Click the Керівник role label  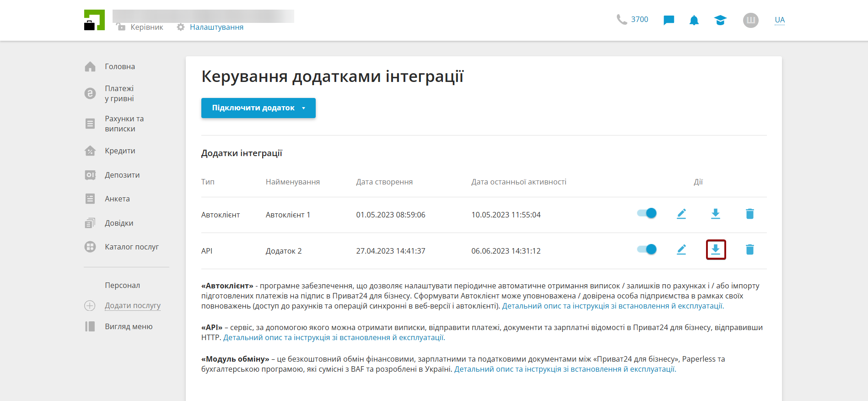point(147,27)
